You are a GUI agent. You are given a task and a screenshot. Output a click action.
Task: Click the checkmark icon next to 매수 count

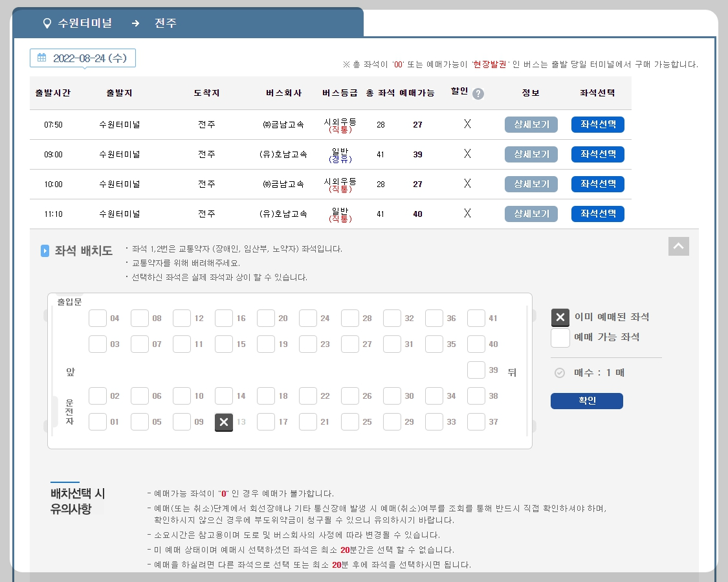[560, 372]
